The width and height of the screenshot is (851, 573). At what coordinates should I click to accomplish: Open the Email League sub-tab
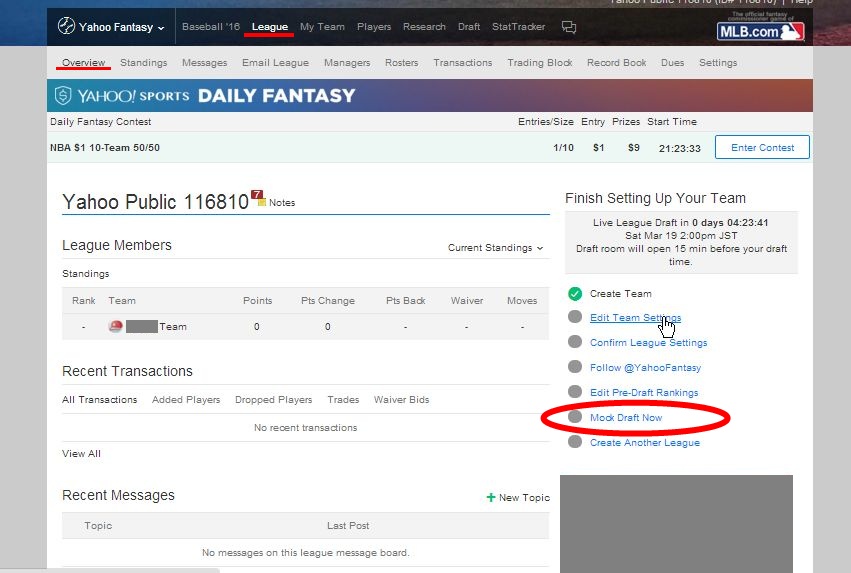point(275,62)
